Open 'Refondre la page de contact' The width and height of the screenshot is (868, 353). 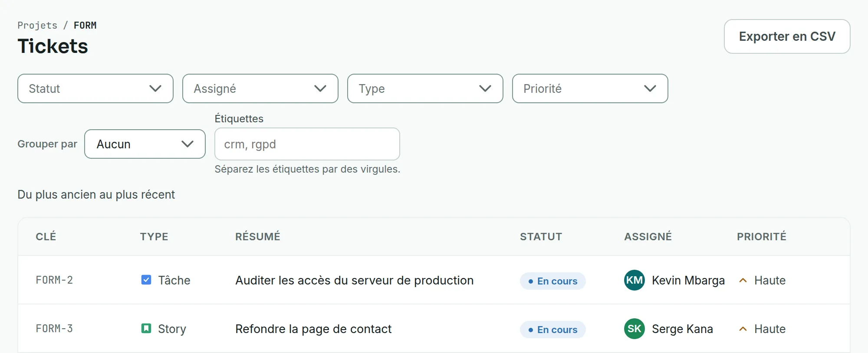(x=313, y=329)
